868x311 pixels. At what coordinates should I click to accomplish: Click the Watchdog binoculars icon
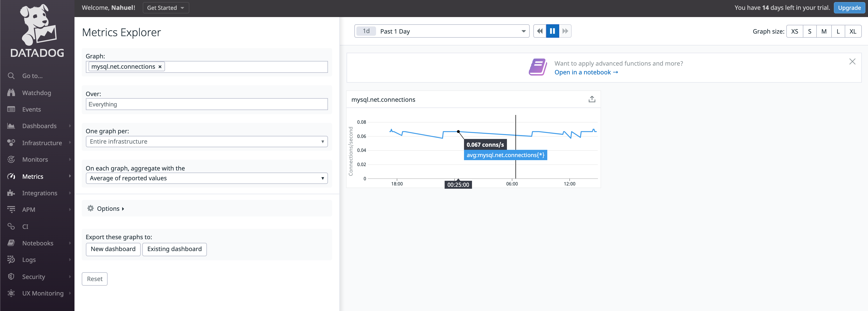(11, 92)
